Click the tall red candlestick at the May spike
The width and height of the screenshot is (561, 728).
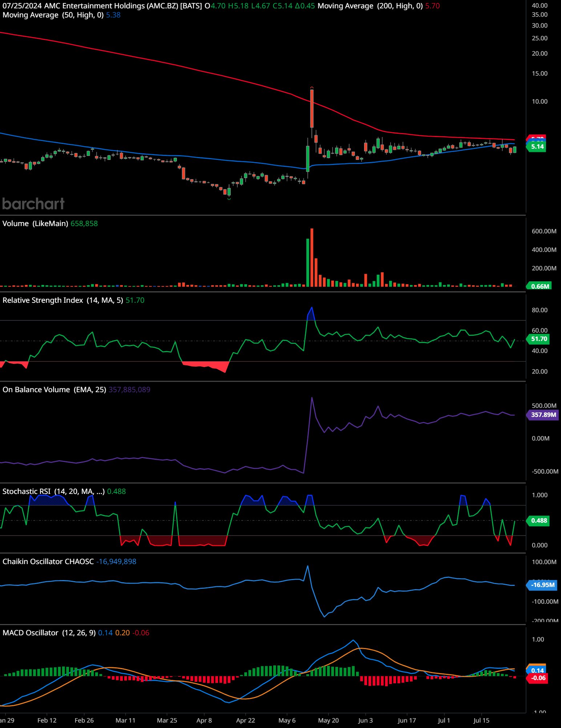[x=312, y=108]
